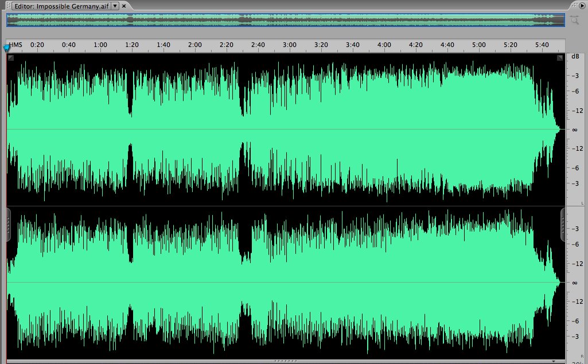Click the blue playhead marker at start
Image resolution: width=588 pixels, height=364 pixels.
tap(6, 48)
